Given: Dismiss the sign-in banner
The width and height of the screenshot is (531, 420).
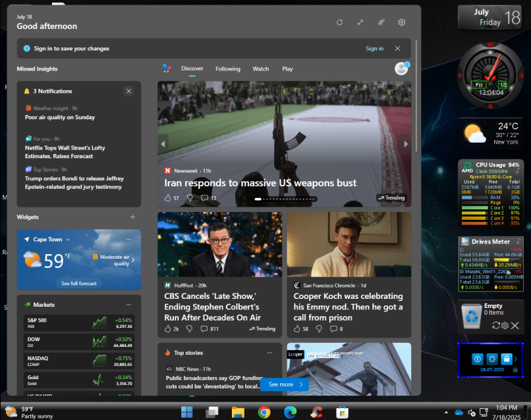Looking at the screenshot, I should pyautogui.click(x=397, y=49).
